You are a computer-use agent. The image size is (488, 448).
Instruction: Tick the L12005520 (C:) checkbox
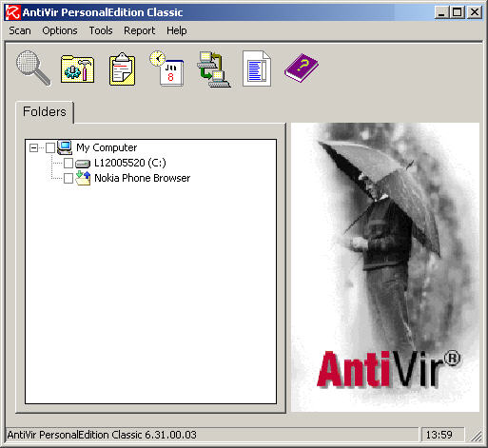click(68, 163)
